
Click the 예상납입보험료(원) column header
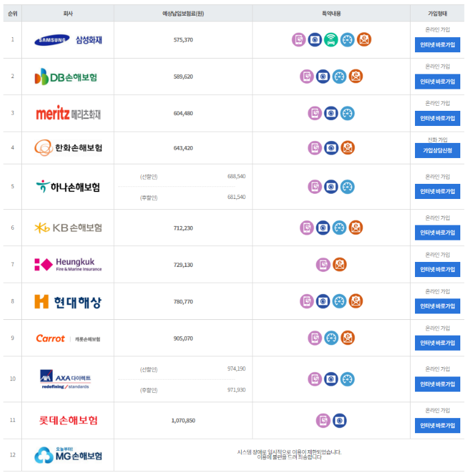pos(183,13)
